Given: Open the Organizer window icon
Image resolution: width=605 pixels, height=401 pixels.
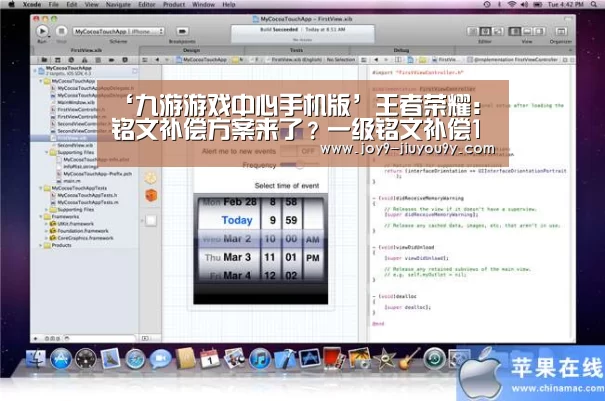Looking at the screenshot, I should tap(561, 32).
